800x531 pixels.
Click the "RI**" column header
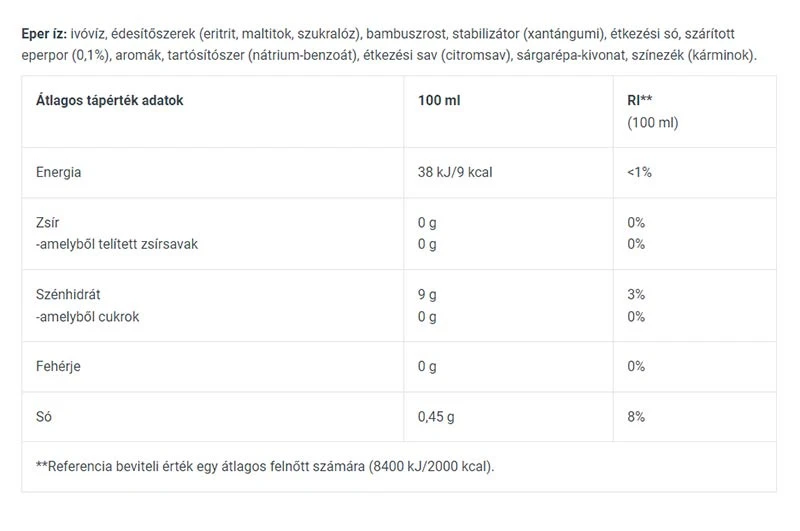click(x=640, y=100)
